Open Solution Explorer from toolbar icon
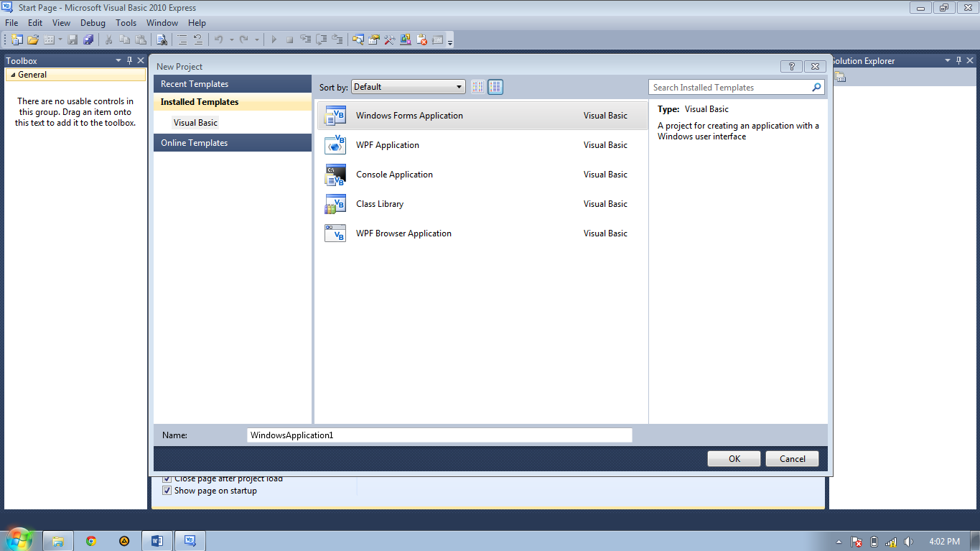 (358, 40)
